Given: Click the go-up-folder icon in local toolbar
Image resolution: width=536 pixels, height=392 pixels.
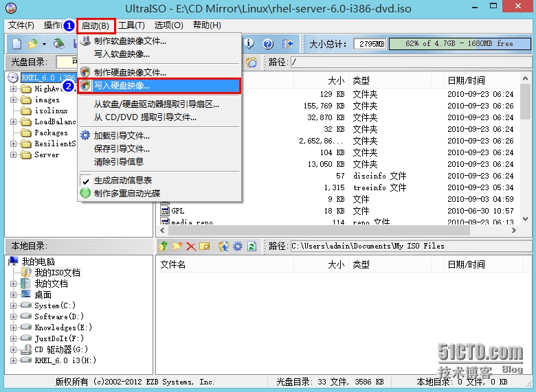Looking at the screenshot, I should (164, 246).
